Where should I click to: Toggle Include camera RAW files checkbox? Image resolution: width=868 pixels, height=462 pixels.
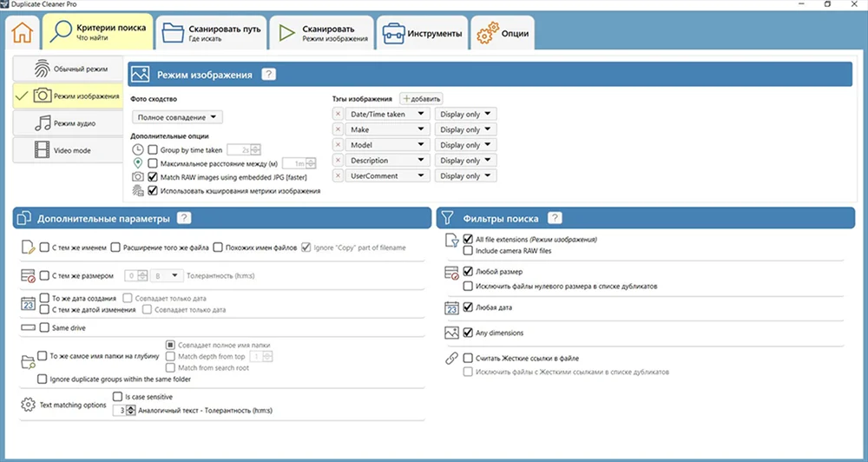pos(469,251)
